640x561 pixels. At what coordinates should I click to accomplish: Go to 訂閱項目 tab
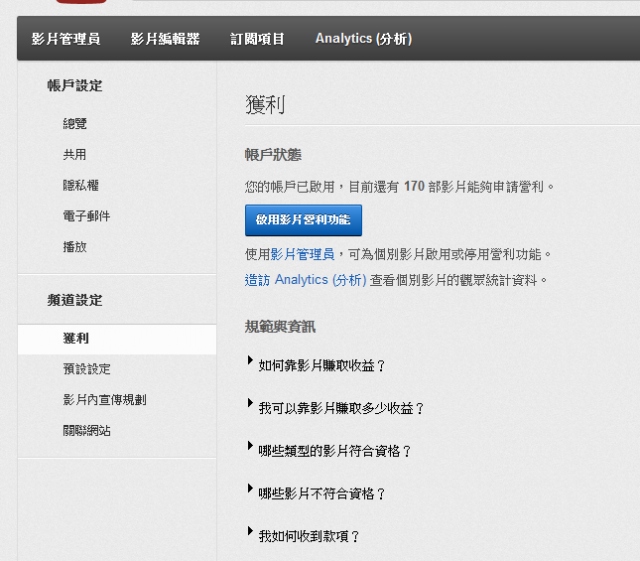[x=257, y=39]
